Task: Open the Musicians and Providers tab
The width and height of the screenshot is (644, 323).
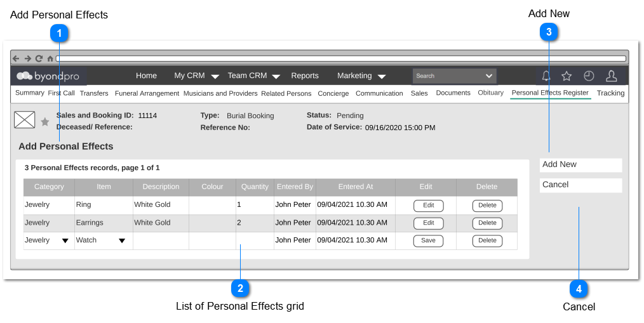Action: 220,93
